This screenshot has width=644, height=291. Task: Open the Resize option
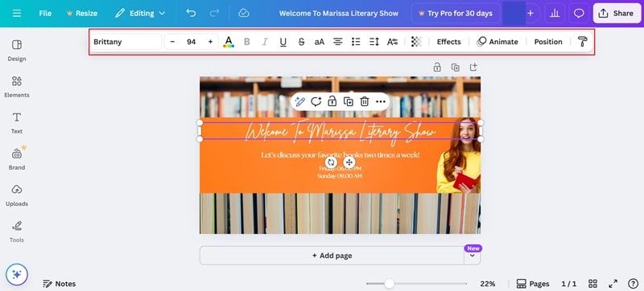(x=82, y=13)
